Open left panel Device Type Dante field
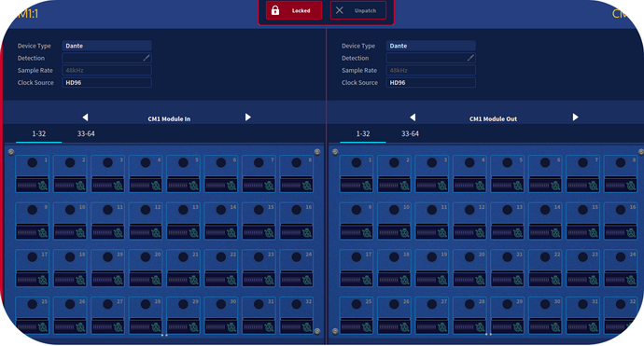The width and height of the screenshot is (644, 346). click(106, 46)
